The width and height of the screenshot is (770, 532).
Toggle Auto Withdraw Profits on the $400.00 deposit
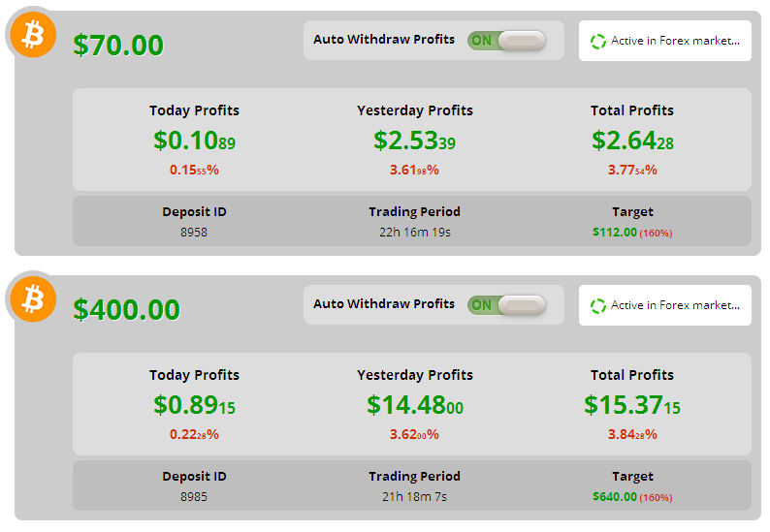pyautogui.click(x=506, y=305)
